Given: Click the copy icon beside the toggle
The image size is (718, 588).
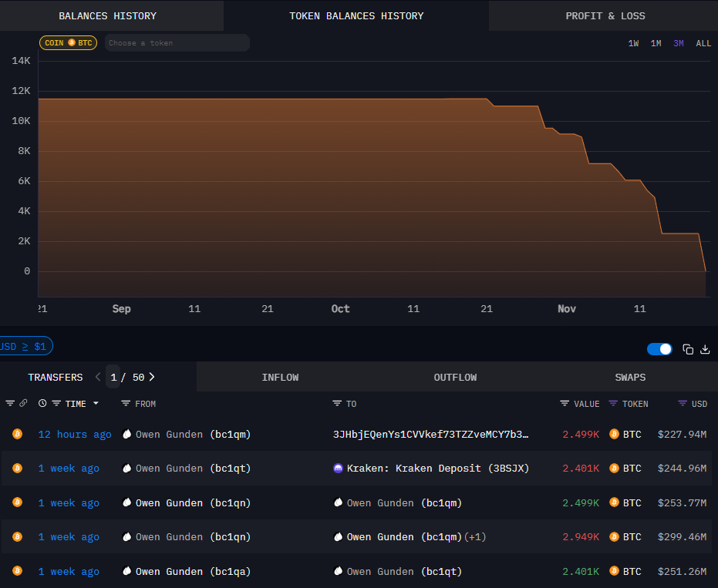Looking at the screenshot, I should (x=688, y=348).
